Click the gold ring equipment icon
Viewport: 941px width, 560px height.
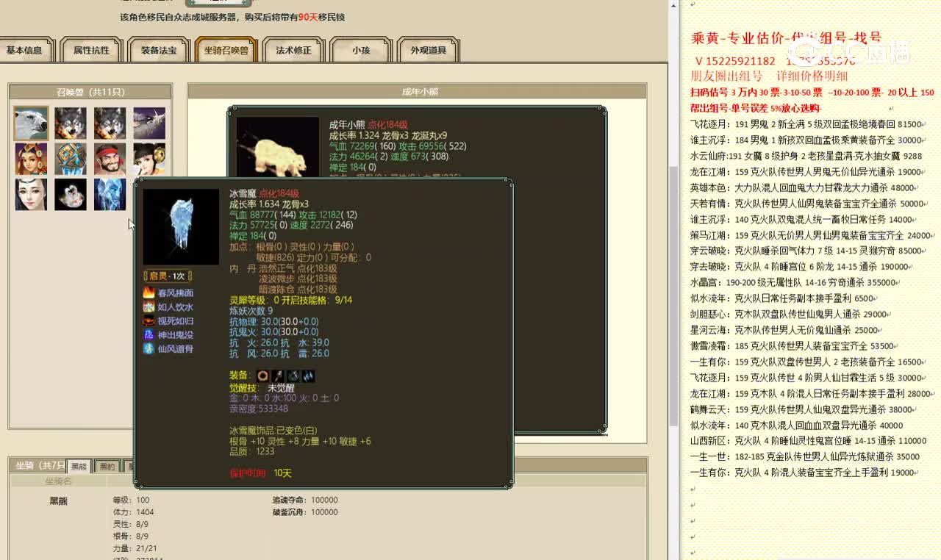[x=263, y=376]
